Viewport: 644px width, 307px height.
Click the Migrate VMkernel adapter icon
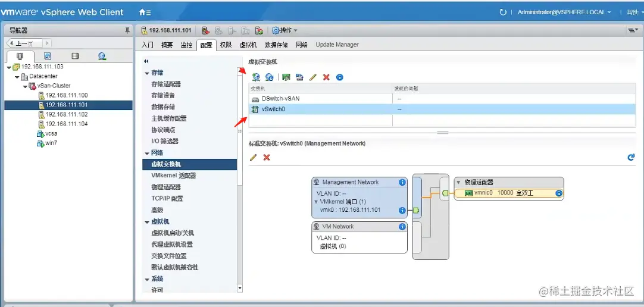[x=299, y=77]
